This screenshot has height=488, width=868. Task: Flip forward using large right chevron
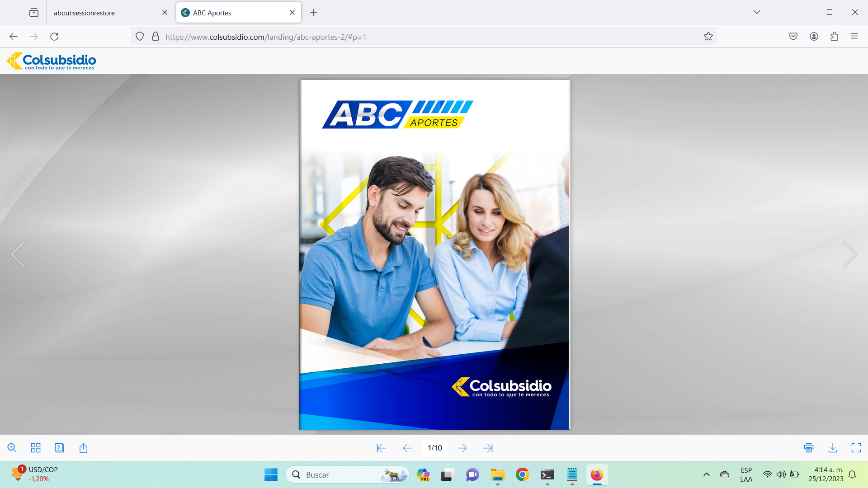(x=849, y=254)
